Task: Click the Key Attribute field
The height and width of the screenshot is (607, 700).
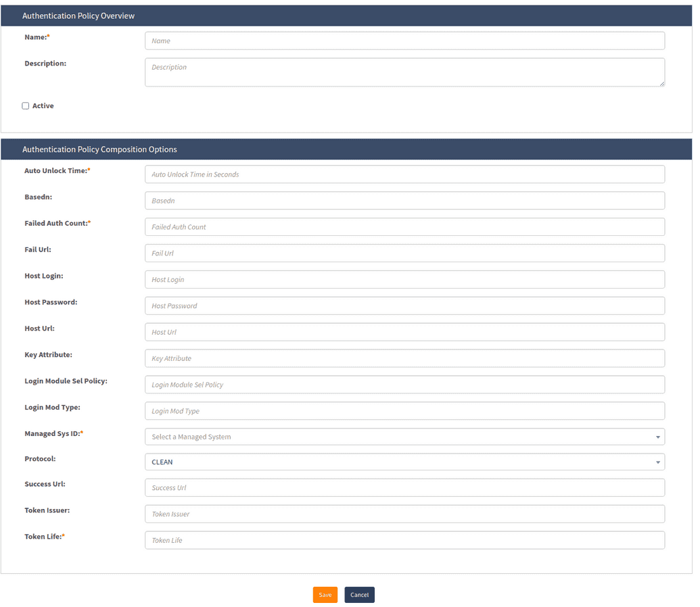Action: click(x=404, y=358)
